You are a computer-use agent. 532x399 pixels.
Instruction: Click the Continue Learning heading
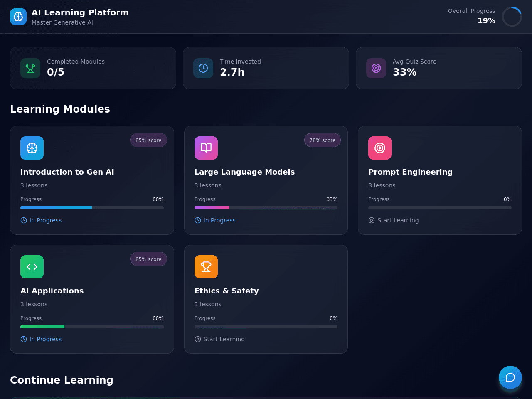pos(62,380)
